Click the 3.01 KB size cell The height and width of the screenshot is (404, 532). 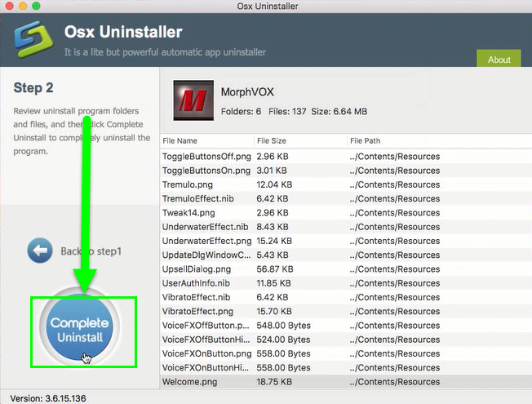(x=272, y=171)
